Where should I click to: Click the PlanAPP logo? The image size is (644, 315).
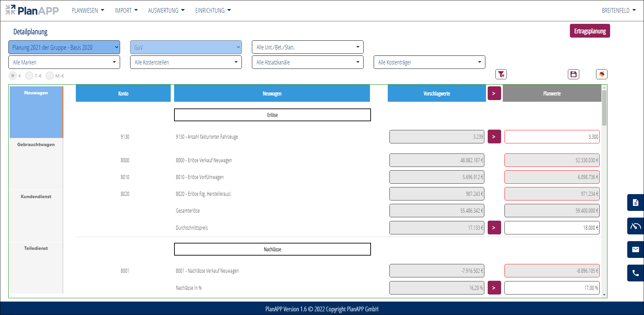click(x=32, y=10)
